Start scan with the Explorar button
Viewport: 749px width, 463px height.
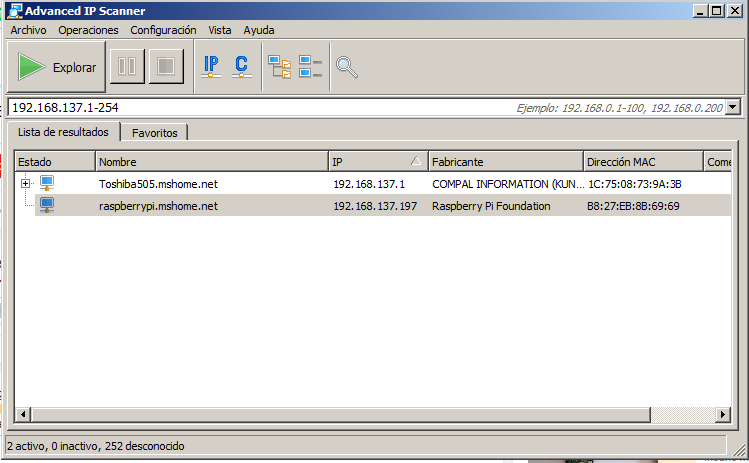coord(56,66)
